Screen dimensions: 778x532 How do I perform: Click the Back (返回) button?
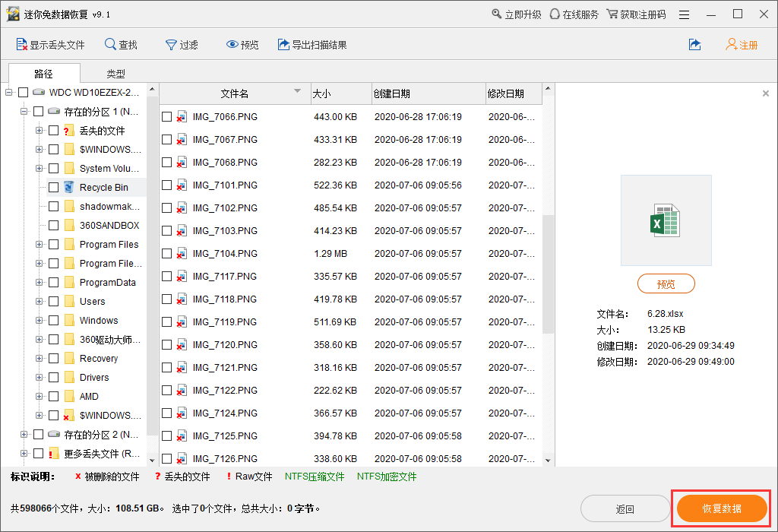click(625, 508)
